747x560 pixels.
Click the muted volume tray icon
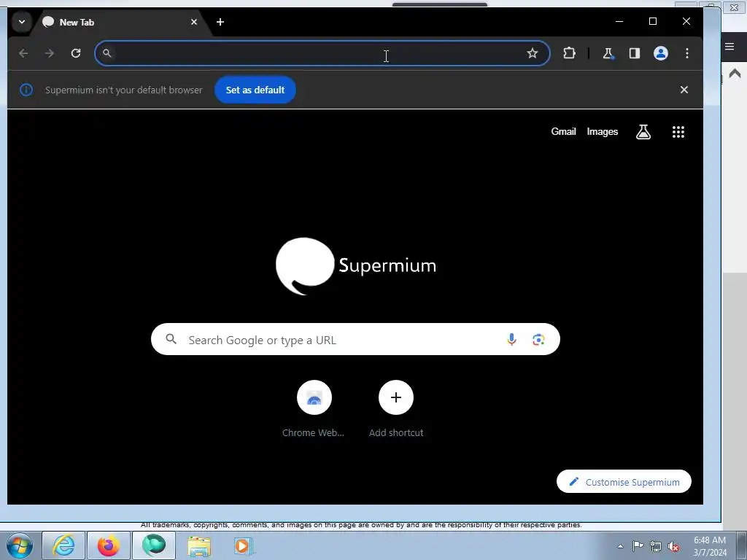click(x=673, y=546)
